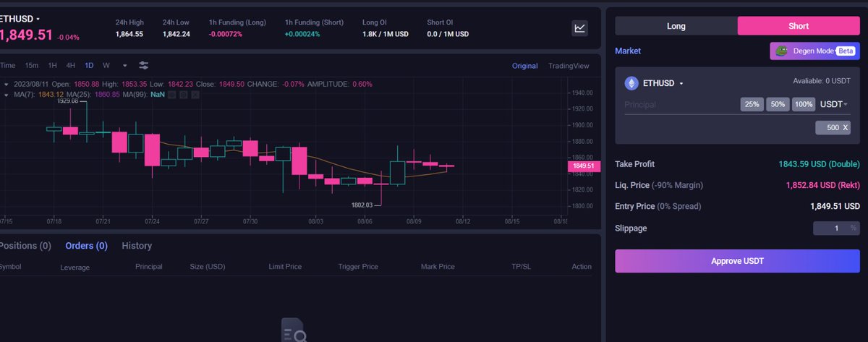This screenshot has width=868, height=342.
Task: Switch to TradingView chart mode
Action: (569, 66)
